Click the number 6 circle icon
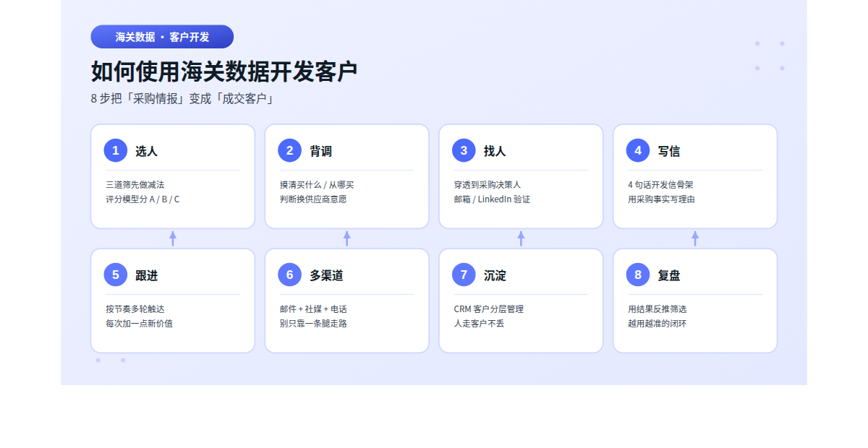Screen dimensions: 868x448 (290, 275)
